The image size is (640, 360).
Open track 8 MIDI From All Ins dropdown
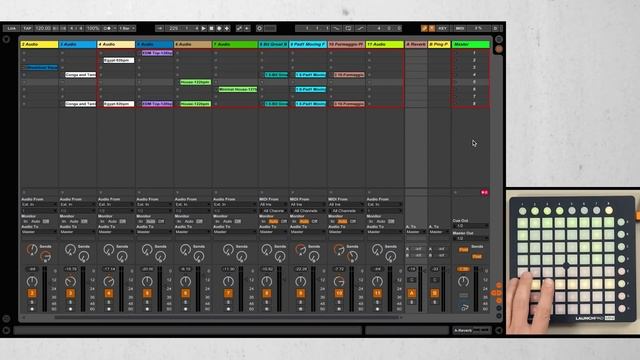(x=273, y=204)
